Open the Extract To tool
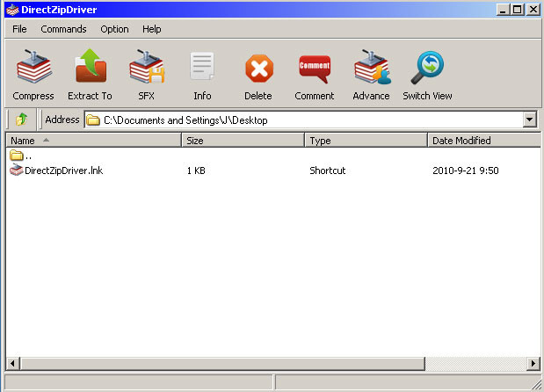The height and width of the screenshot is (392, 544). click(x=91, y=66)
